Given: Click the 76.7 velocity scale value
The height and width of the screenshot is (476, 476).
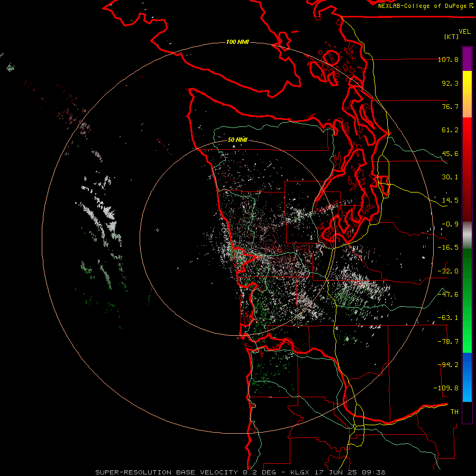Looking at the screenshot, I should tap(450, 106).
